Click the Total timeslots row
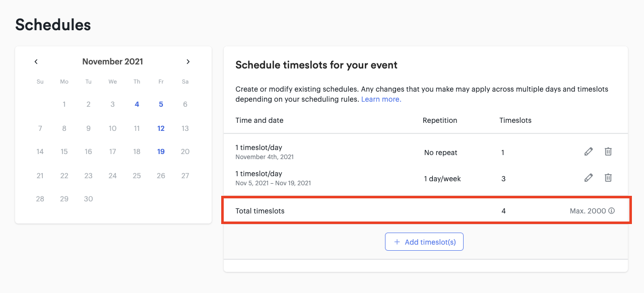Viewport: 644px width, 293px height. [426, 211]
